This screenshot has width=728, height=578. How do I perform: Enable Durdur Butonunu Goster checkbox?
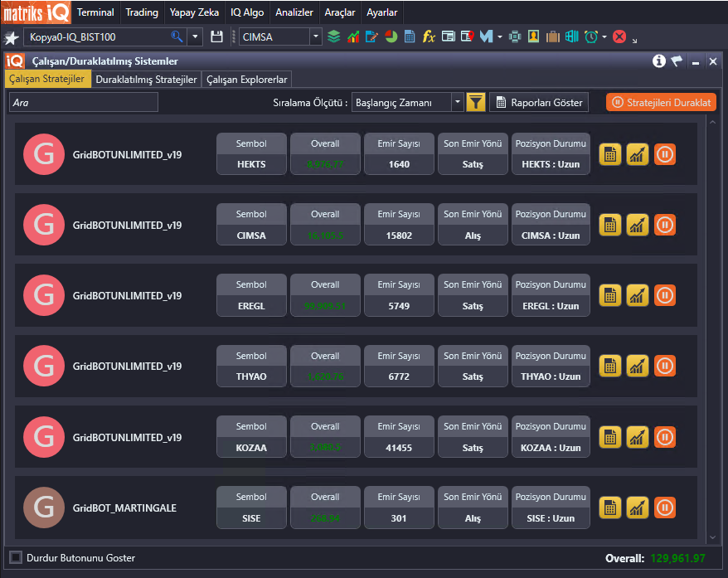coord(16,557)
